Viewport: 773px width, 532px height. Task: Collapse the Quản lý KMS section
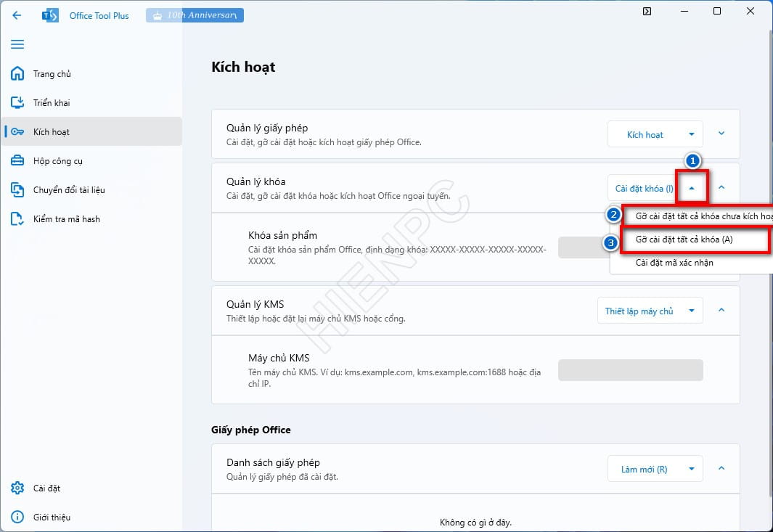[x=721, y=310]
